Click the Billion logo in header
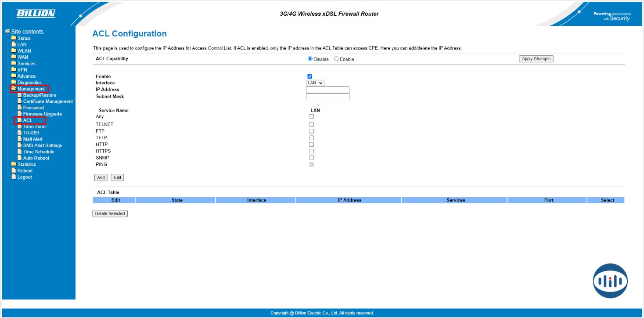644x318 pixels. [36, 14]
